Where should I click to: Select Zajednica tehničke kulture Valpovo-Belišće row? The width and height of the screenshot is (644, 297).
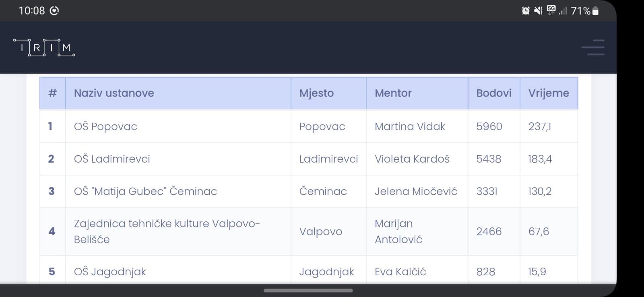pos(309,231)
